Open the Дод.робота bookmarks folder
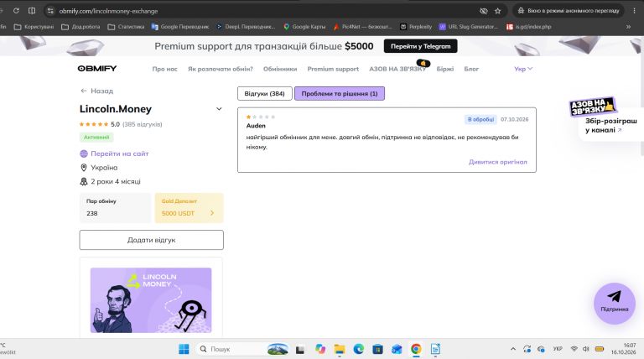This screenshot has height=359, width=644. click(x=80, y=27)
